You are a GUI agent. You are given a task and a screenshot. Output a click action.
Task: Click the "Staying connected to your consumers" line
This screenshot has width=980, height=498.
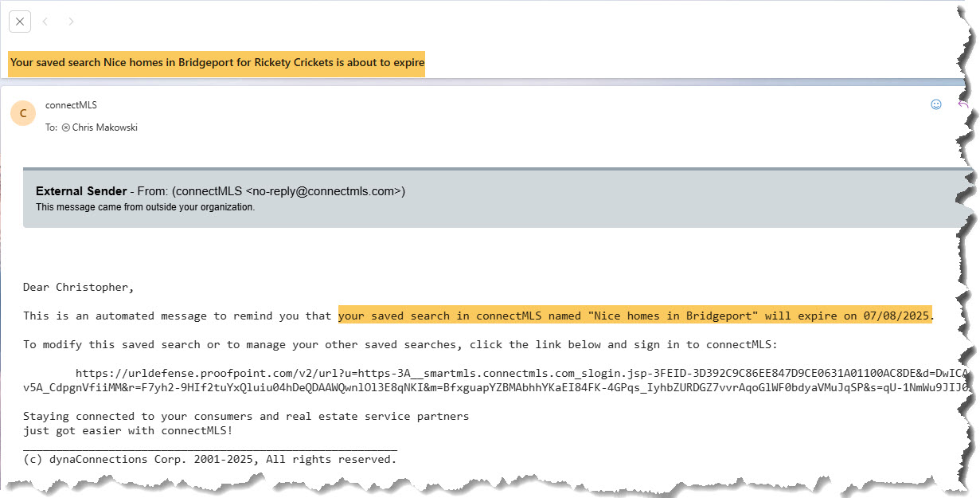click(246, 416)
